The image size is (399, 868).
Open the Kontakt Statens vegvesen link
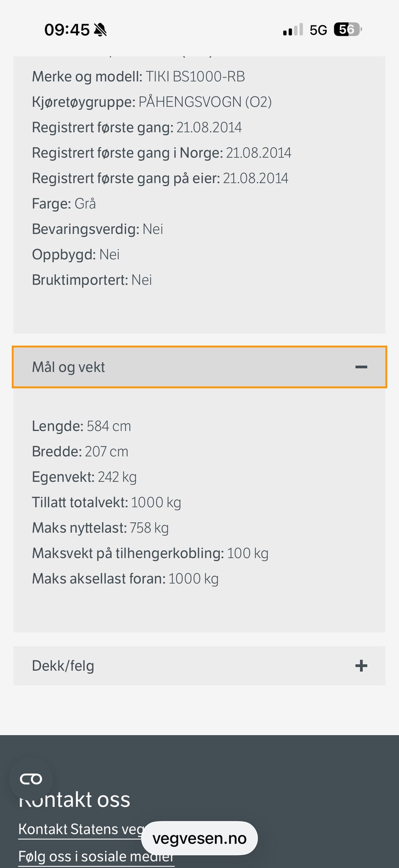pyautogui.click(x=81, y=829)
